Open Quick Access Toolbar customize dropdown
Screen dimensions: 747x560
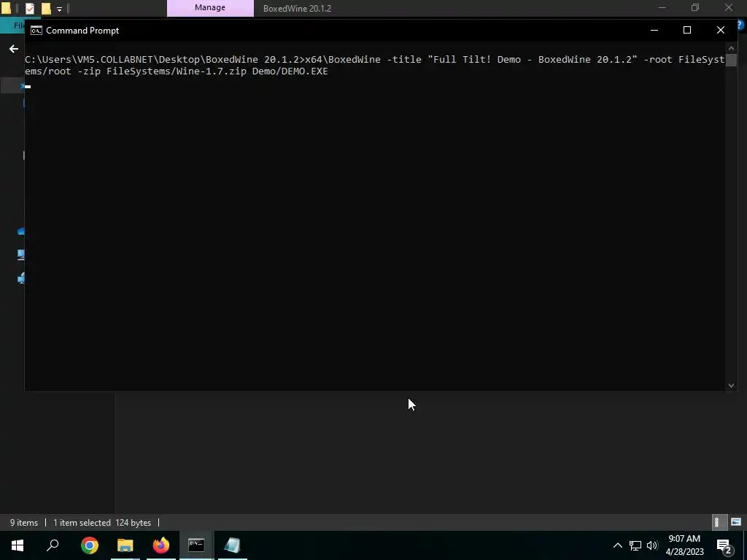[x=59, y=9]
